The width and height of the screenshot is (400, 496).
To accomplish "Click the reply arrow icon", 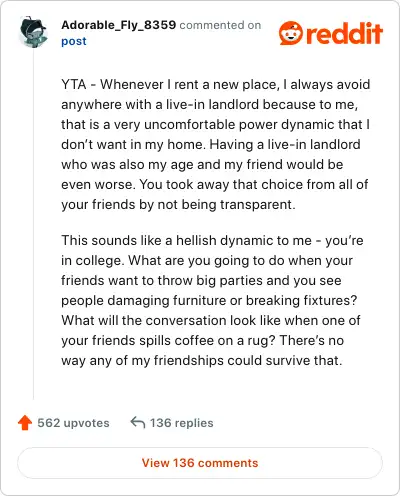I will tap(138, 422).
